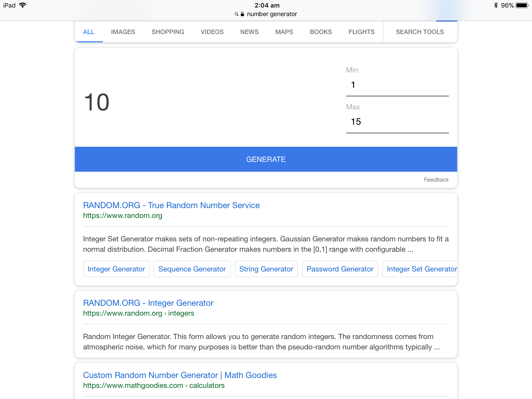Open the Password Generator sitelink chip
The image size is (532, 399).
(x=340, y=269)
